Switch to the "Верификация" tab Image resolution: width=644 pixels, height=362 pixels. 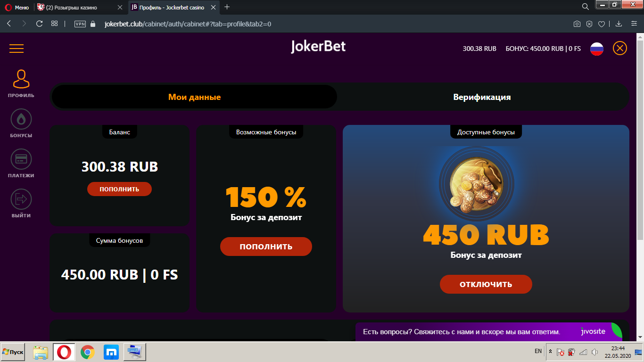[482, 97]
